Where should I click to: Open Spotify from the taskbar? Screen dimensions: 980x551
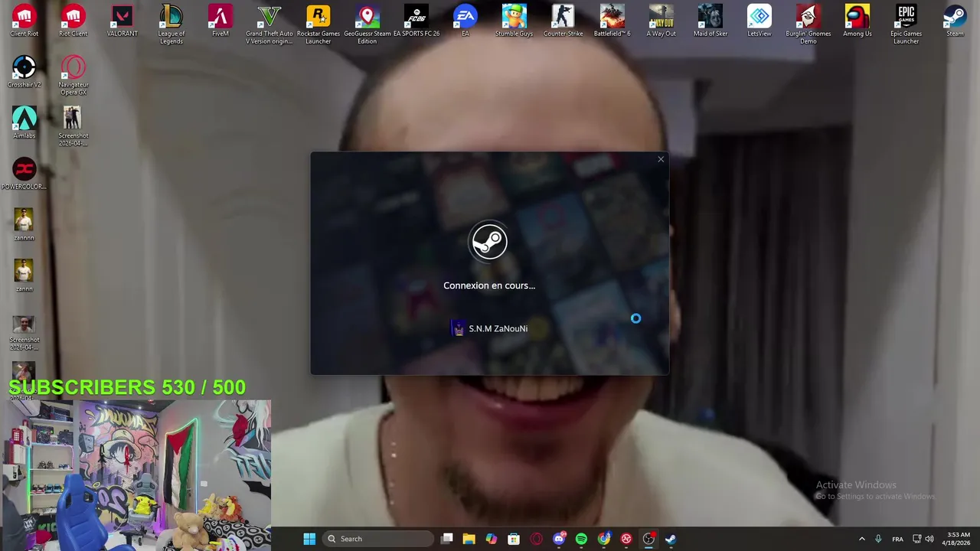coord(581,539)
